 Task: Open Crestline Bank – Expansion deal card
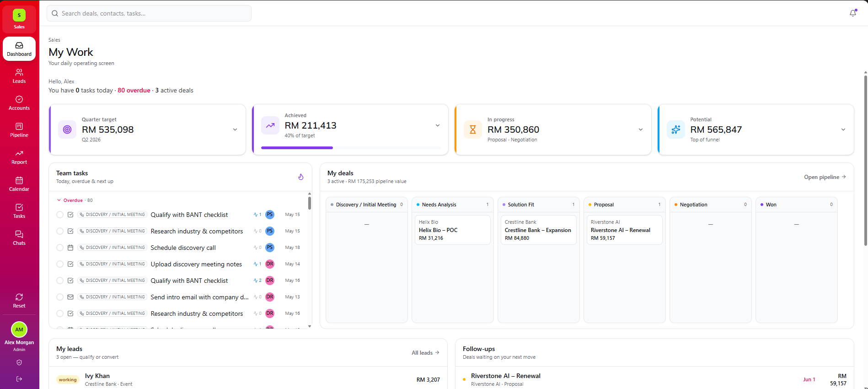(x=539, y=230)
